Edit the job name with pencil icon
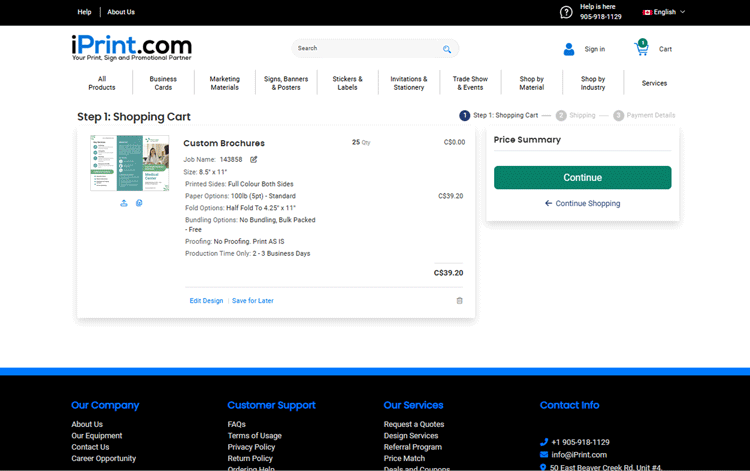 254,159
